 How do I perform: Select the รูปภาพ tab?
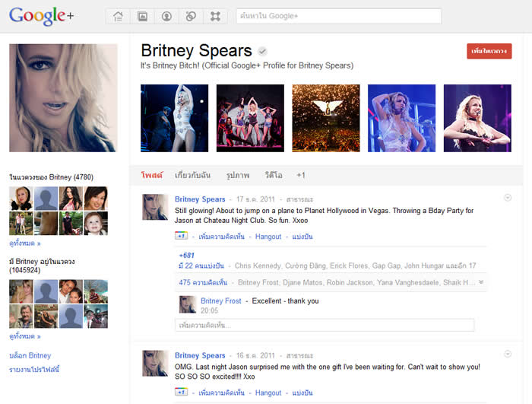[238, 175]
